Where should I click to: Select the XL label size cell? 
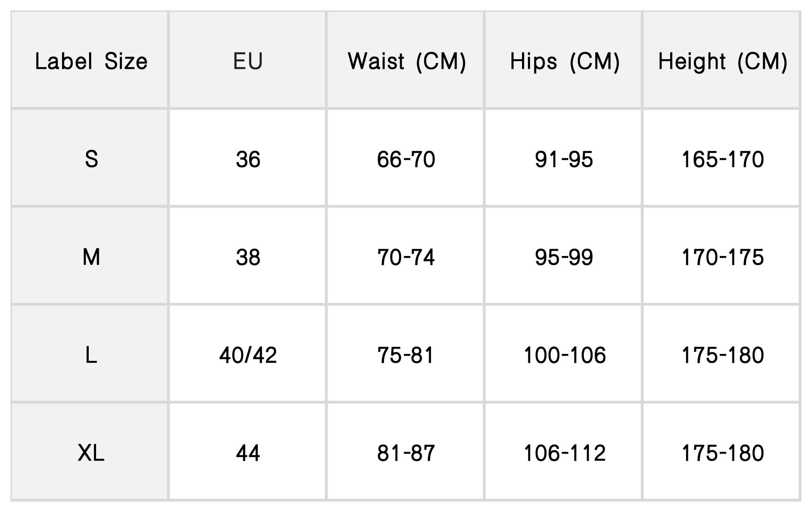coord(91,453)
